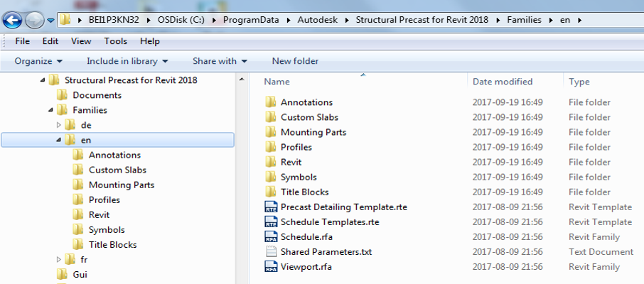Screen dimensions: 644x284
Task: Select the Gui folder in tree
Action: coord(80,274)
